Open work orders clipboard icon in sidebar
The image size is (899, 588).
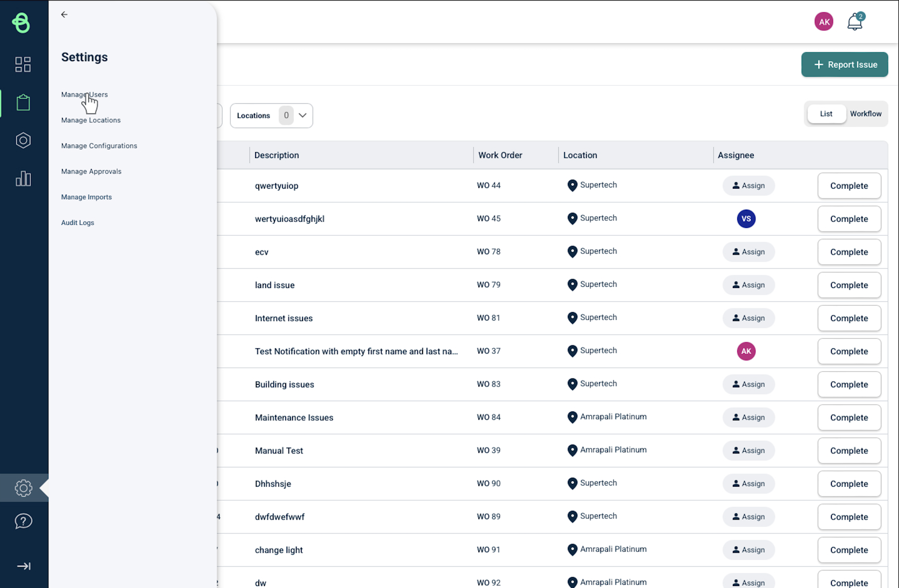[23, 103]
